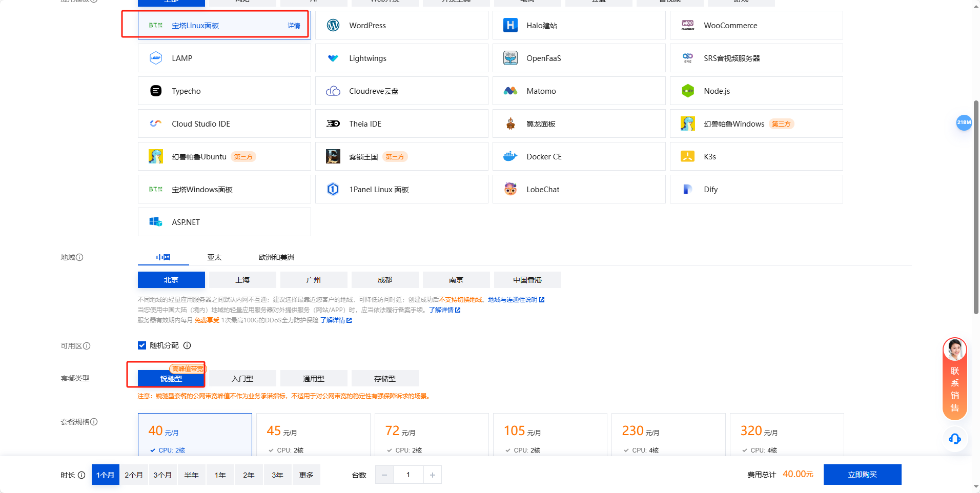Select the Node.js hexagon icon

[688, 91]
